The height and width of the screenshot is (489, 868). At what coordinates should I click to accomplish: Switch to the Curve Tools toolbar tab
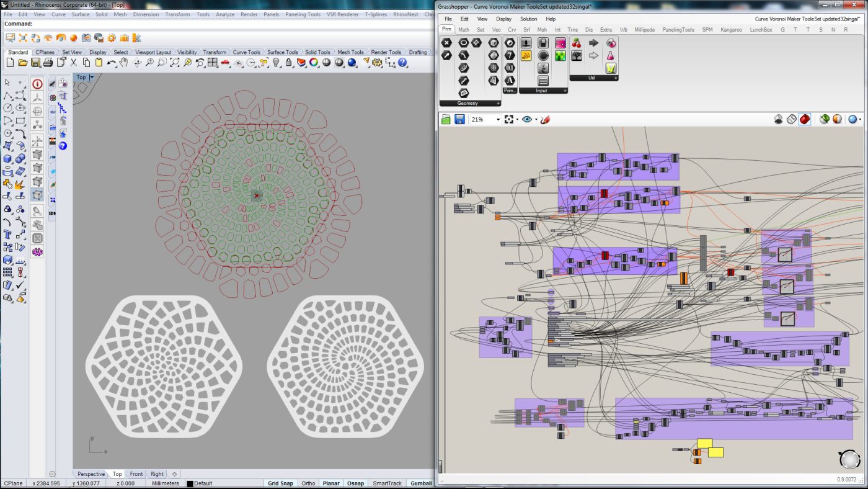click(x=247, y=52)
